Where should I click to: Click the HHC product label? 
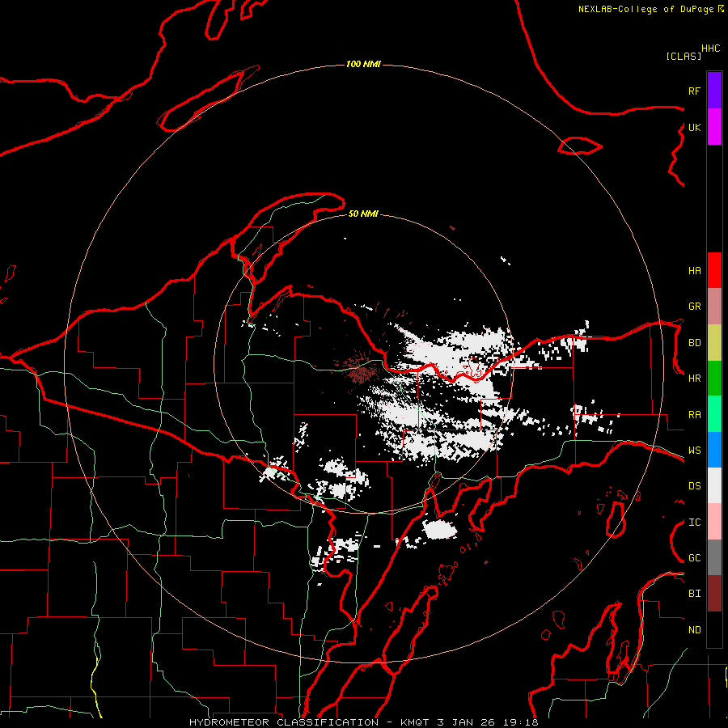[711, 49]
